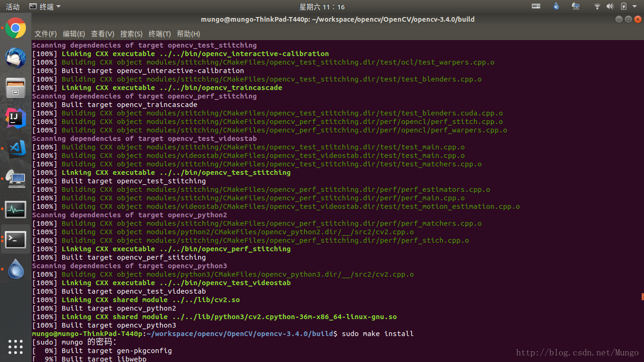Click 'Linking CXX shared module ../../lib/cv2.so' line
644x362 pixels.
[136, 300]
